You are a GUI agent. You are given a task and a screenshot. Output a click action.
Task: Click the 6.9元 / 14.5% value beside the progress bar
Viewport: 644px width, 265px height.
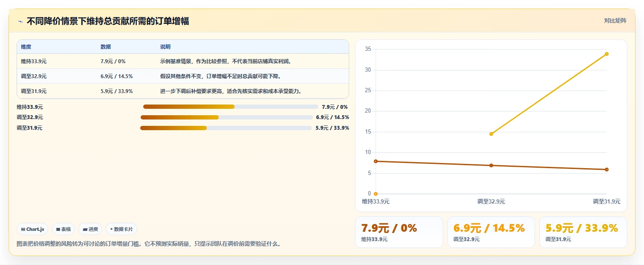pyautogui.click(x=332, y=117)
